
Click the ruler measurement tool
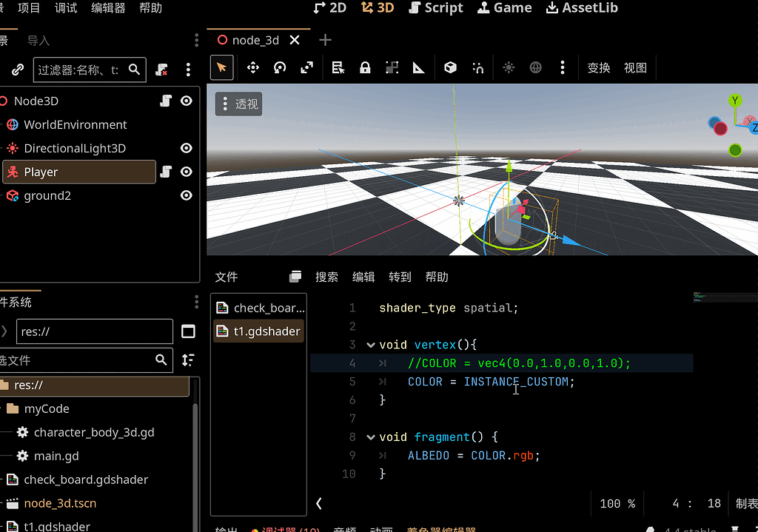418,68
